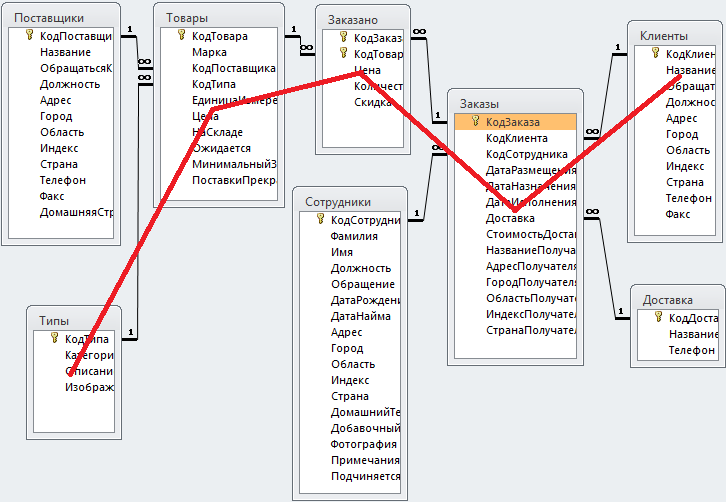Select the НаСкладе field in Товары table
Screen dimensions: 726x502
(219, 132)
